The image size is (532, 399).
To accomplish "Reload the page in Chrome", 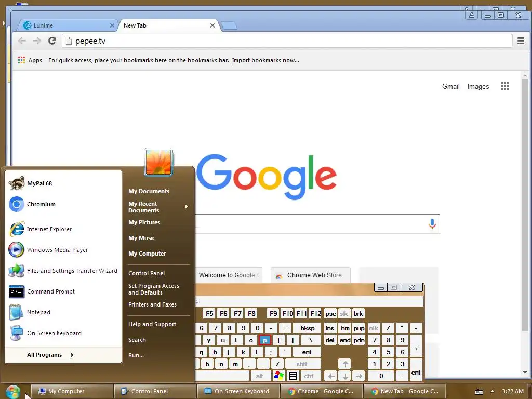I will pyautogui.click(x=52, y=41).
